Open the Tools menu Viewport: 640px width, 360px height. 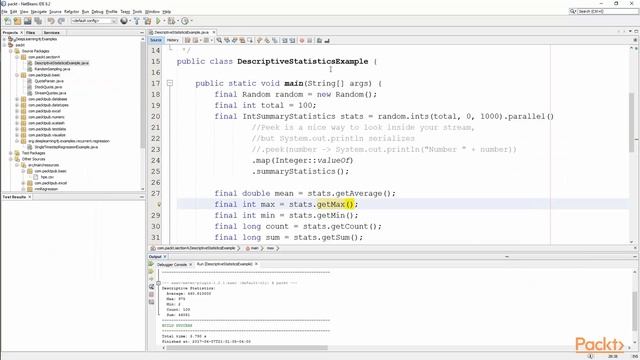(x=137, y=12)
